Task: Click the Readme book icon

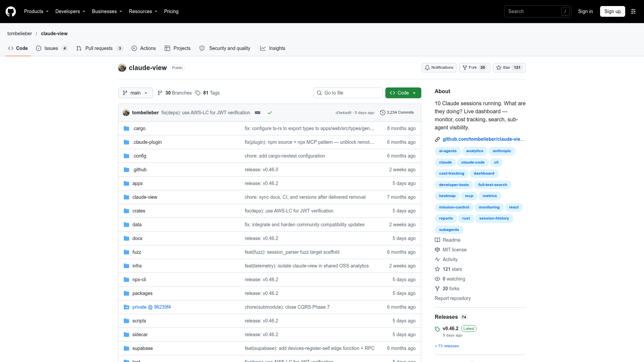Action: click(437, 240)
